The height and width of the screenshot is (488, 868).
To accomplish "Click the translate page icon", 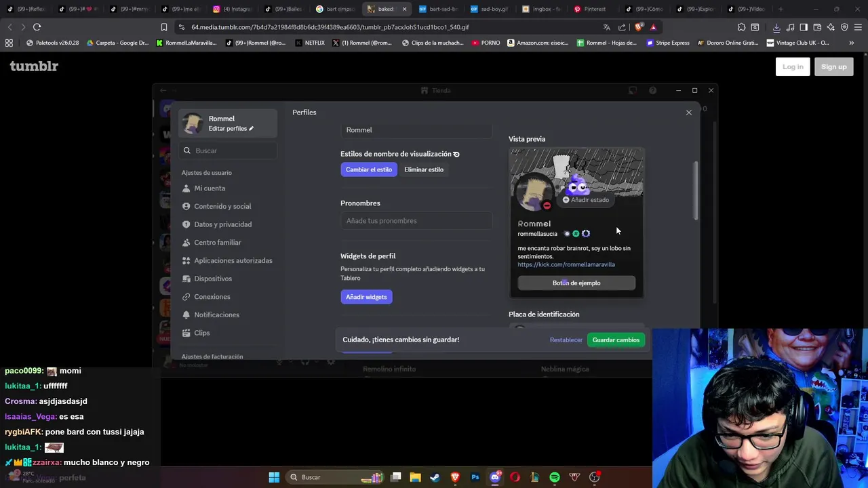I will click(x=606, y=27).
